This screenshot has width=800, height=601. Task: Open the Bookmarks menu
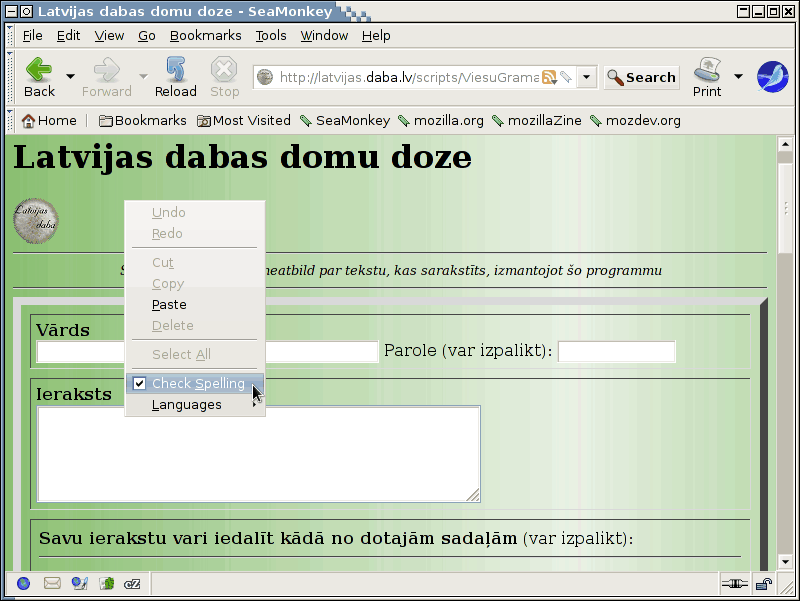pos(206,36)
